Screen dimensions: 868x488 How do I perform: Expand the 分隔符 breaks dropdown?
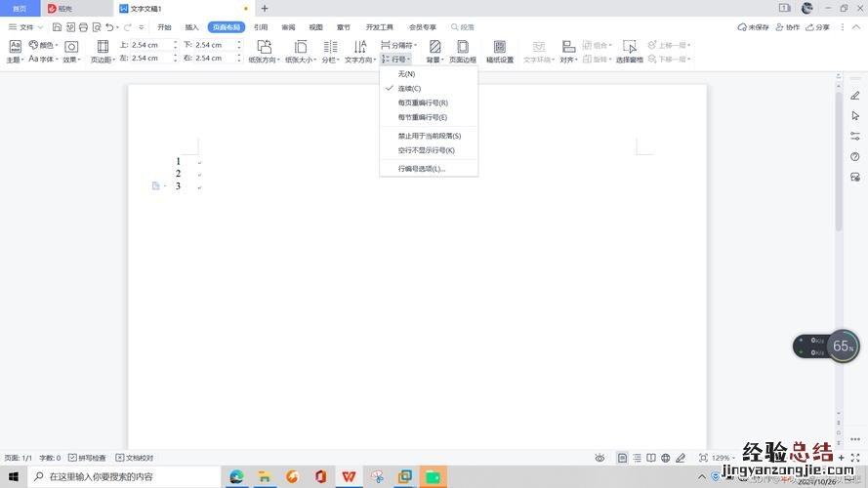(x=399, y=45)
